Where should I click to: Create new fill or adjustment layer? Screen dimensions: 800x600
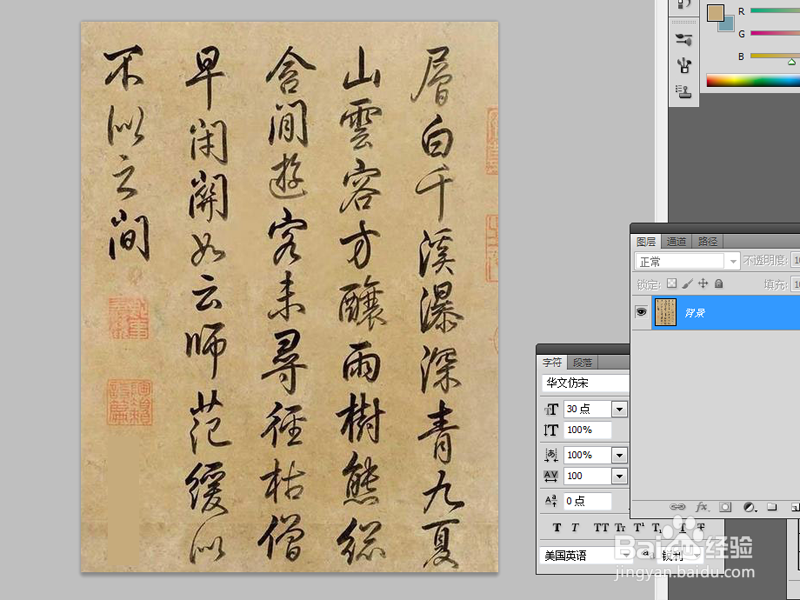coord(749,507)
